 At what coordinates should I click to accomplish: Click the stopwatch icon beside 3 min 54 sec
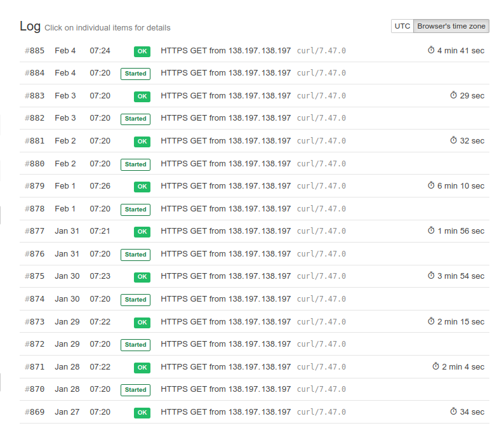pyautogui.click(x=431, y=276)
